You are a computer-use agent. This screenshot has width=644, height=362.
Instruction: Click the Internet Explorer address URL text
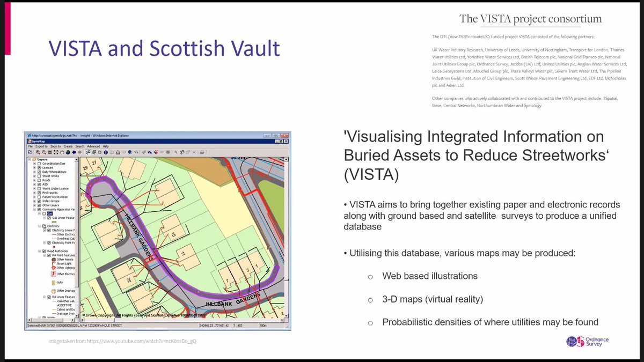click(55, 136)
